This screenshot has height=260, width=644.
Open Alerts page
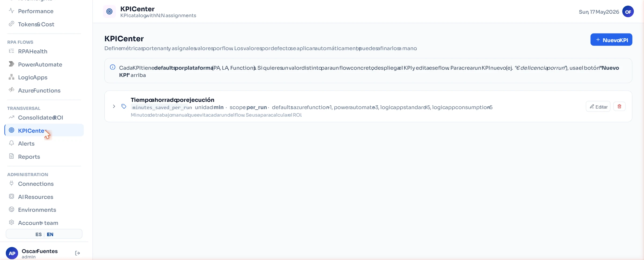[x=44, y=144]
